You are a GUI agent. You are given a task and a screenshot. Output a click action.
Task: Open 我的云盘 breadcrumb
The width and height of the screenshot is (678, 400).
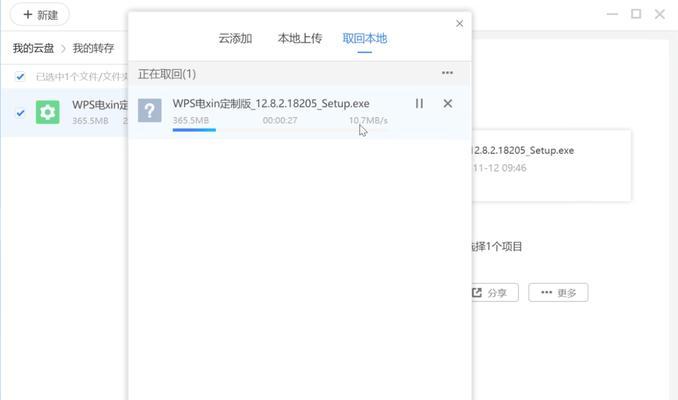pyautogui.click(x=33, y=48)
